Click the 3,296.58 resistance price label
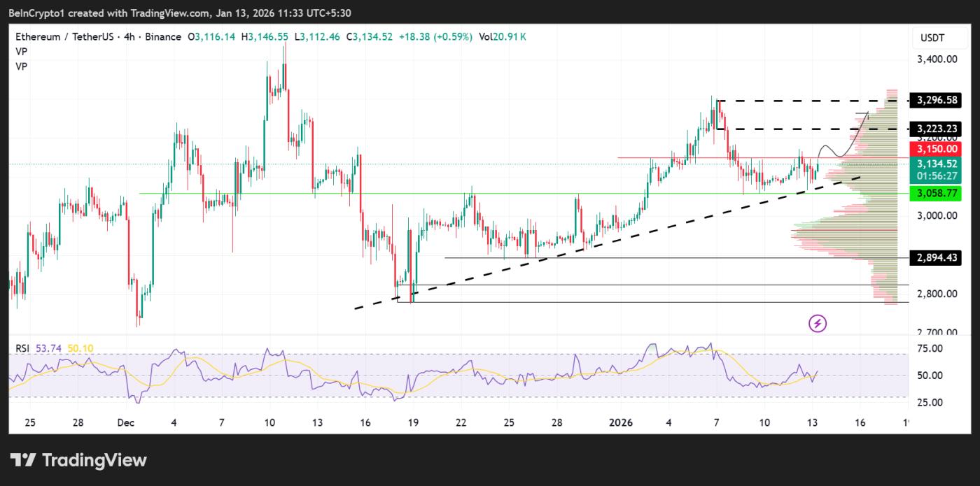Image resolution: width=980 pixels, height=486 pixels. (x=937, y=100)
